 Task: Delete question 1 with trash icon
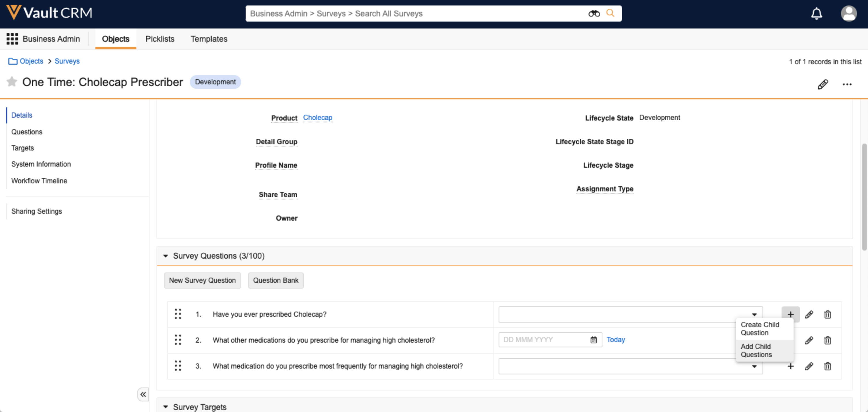pyautogui.click(x=827, y=314)
